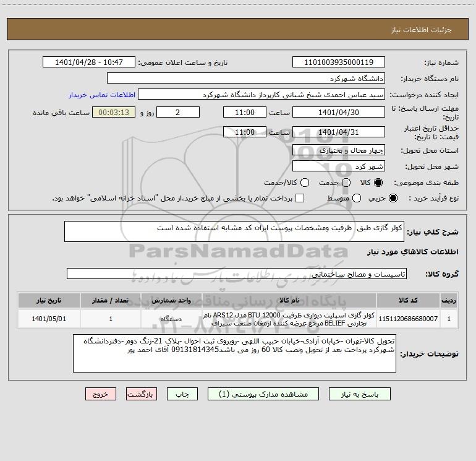Click the product name cell کولر گازی اسپلیت
This screenshot has width=476, height=461.
(x=289, y=319)
